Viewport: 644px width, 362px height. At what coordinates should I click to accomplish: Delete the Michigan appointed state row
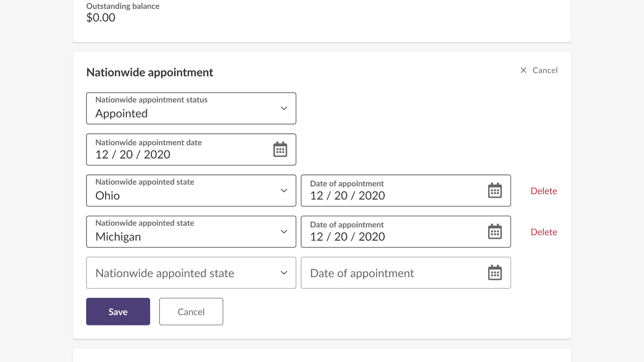544,232
